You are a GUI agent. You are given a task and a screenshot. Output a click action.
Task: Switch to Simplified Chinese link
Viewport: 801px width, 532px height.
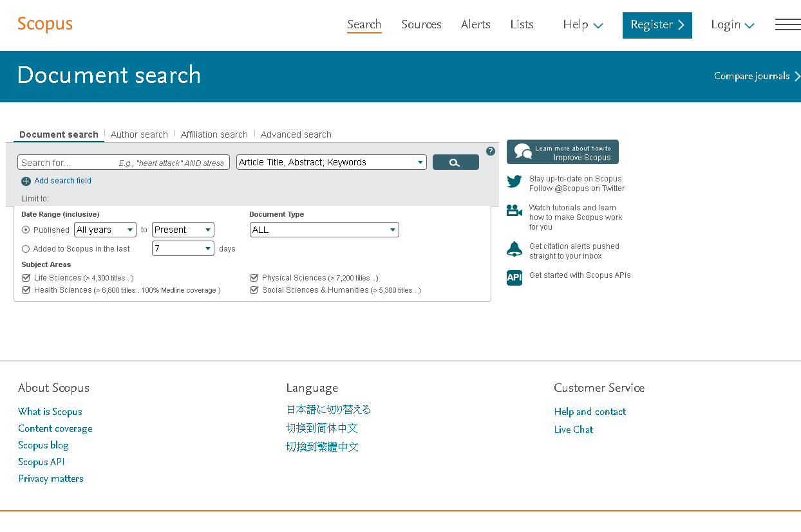coord(322,428)
